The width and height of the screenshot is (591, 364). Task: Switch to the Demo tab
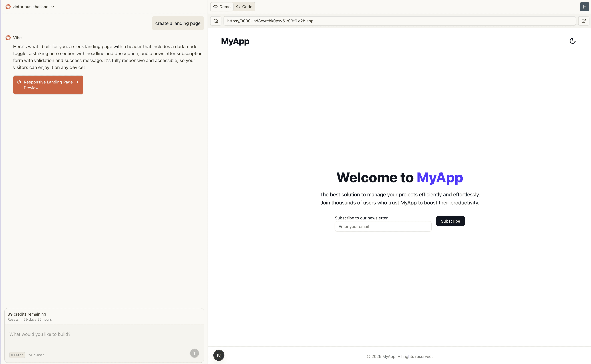pyautogui.click(x=222, y=7)
